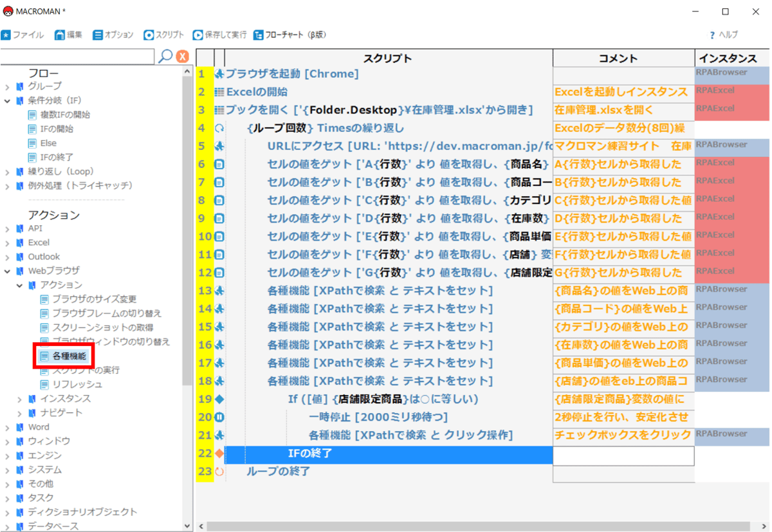Expand the グループ tree node
Image resolution: width=772 pixels, height=532 pixels.
tap(7, 86)
